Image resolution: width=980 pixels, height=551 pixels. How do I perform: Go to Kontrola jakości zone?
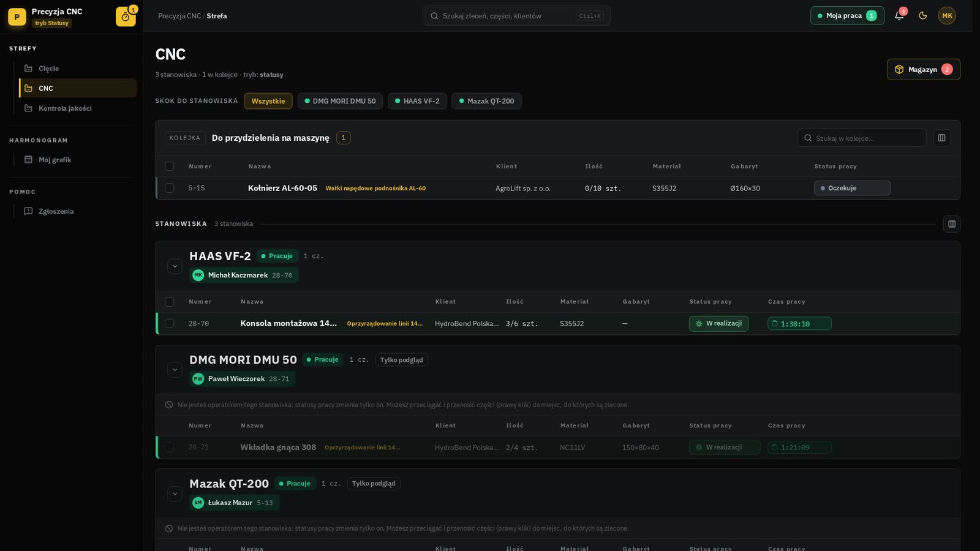tap(78, 108)
